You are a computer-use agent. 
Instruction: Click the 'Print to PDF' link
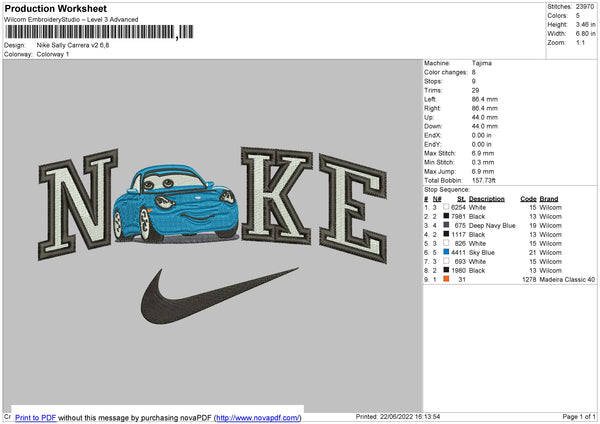(x=36, y=417)
